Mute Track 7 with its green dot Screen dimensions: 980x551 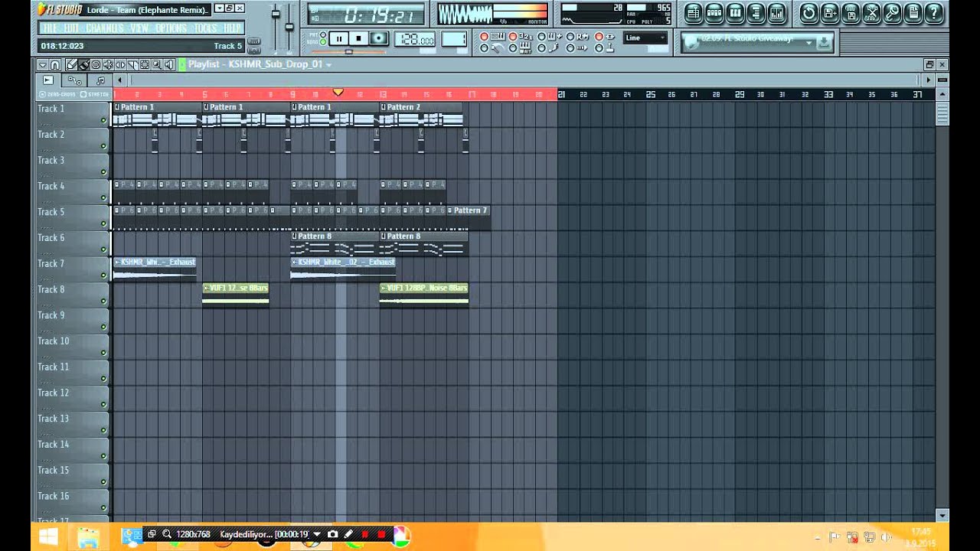[x=103, y=275]
